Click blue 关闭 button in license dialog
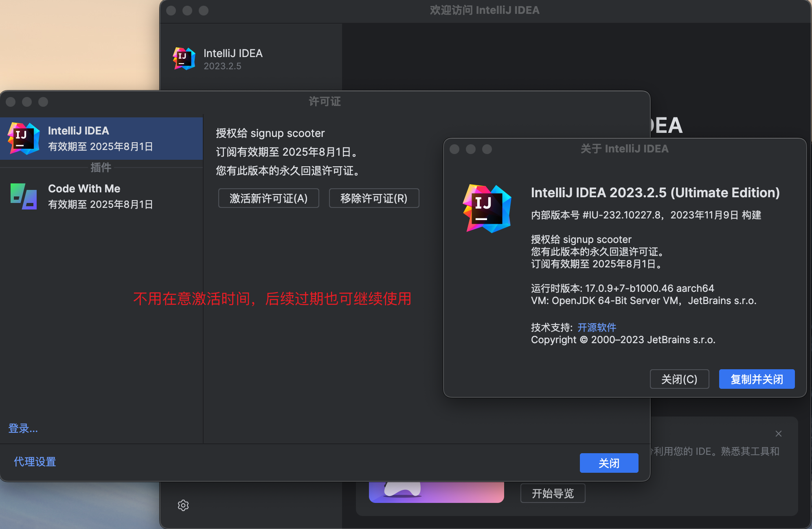 (x=609, y=463)
